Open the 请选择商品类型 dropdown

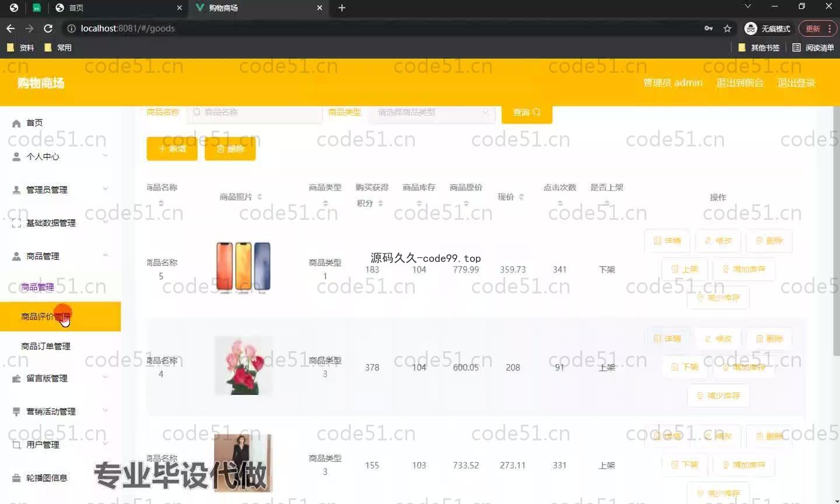[432, 113]
